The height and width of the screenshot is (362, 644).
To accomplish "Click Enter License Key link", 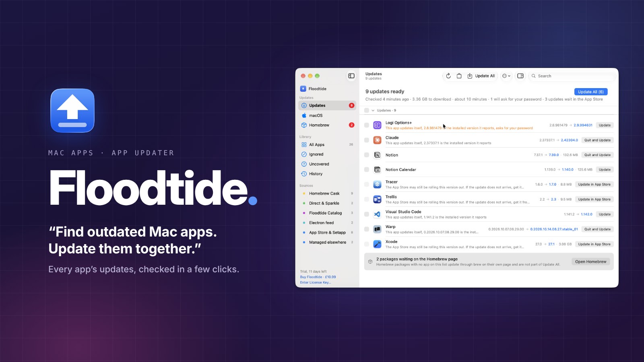I will [316, 282].
